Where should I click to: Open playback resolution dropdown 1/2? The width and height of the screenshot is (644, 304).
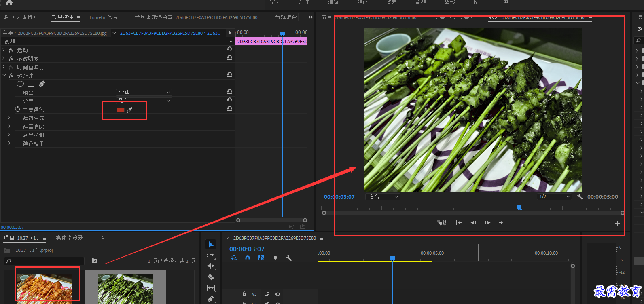pyautogui.click(x=554, y=196)
